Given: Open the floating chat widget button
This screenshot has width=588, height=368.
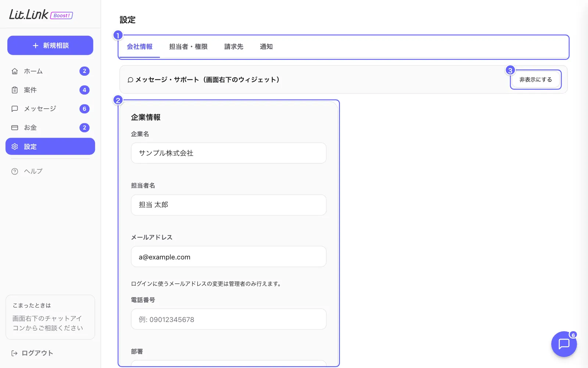Looking at the screenshot, I should pos(564,344).
